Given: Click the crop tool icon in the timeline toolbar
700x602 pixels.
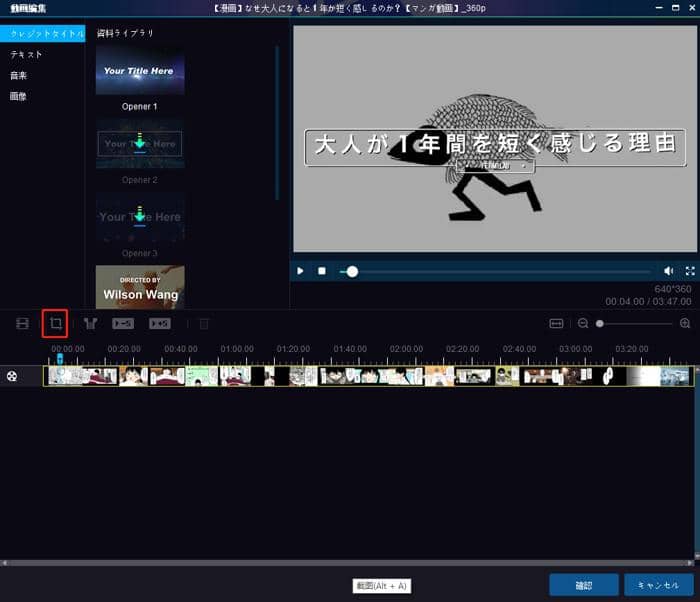Looking at the screenshot, I should coord(55,323).
